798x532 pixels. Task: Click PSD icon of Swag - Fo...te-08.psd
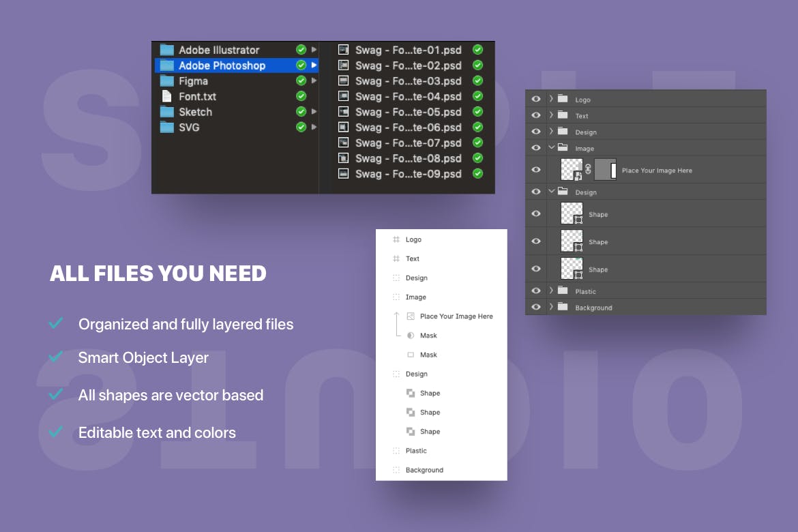point(344,158)
